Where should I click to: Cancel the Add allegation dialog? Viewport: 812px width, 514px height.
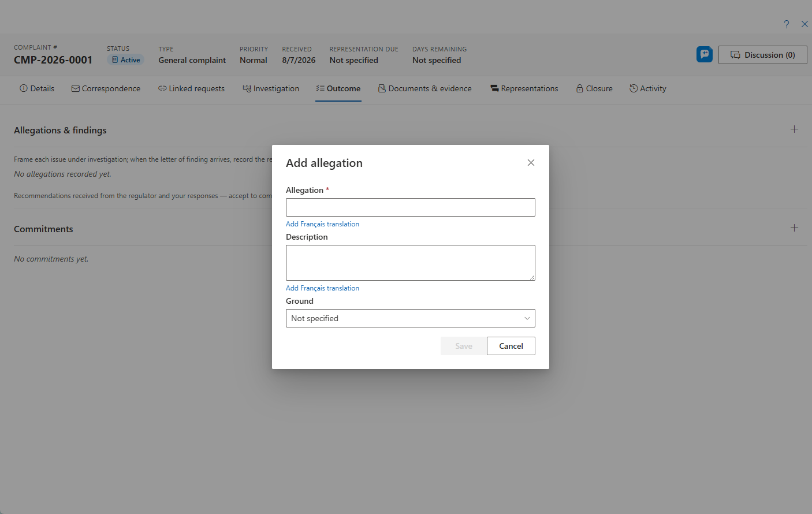[x=511, y=346]
